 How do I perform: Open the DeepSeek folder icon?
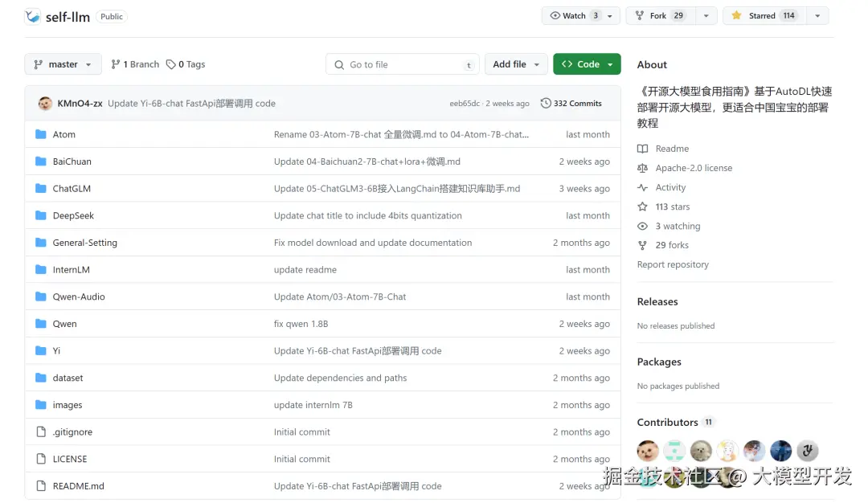pos(40,215)
